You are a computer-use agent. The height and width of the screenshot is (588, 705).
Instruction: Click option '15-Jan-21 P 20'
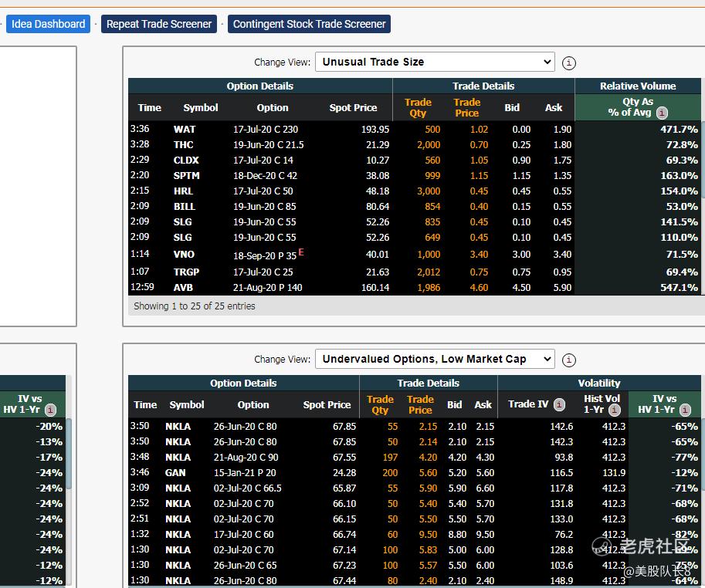click(245, 472)
